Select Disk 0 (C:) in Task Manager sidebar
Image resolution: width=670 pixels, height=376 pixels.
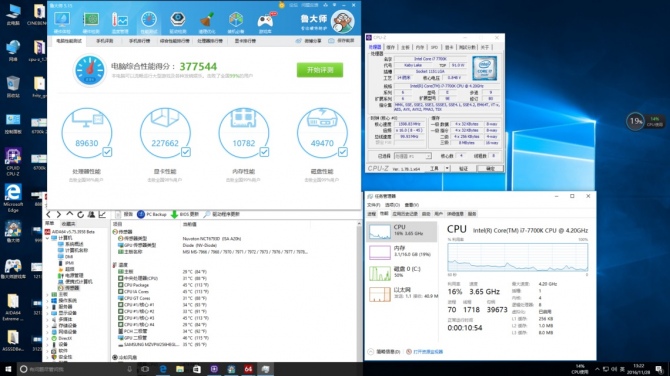click(402, 273)
